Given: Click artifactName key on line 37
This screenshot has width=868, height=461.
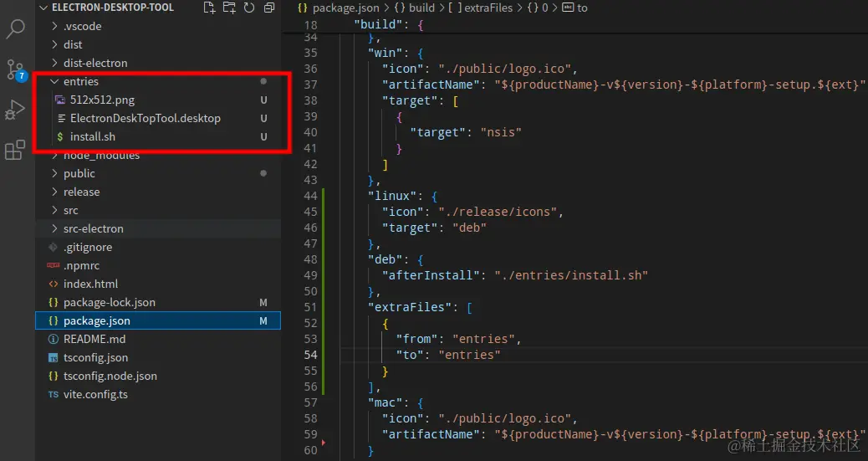Looking at the screenshot, I should [x=431, y=85].
